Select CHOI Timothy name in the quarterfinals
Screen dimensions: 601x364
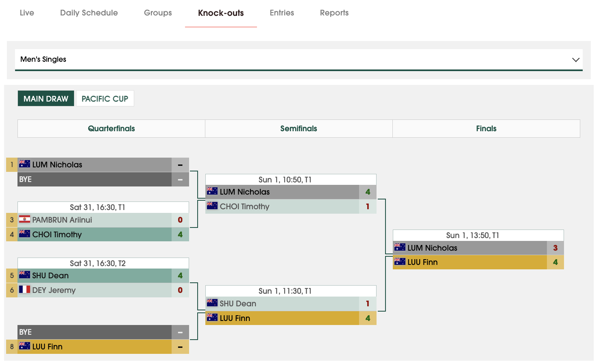[57, 234]
